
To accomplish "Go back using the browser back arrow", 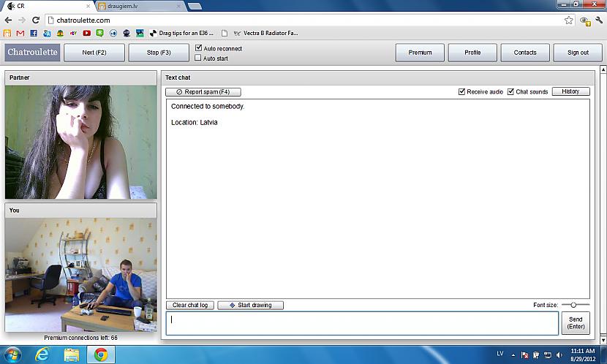I will [9, 20].
